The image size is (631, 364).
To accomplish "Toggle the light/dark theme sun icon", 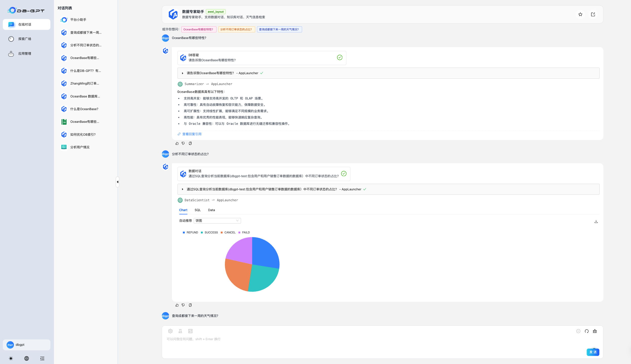I will pyautogui.click(x=11, y=358).
